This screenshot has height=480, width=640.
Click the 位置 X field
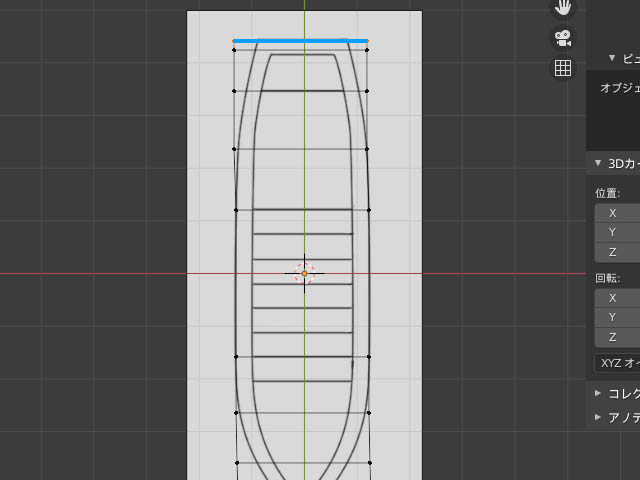coord(617,213)
